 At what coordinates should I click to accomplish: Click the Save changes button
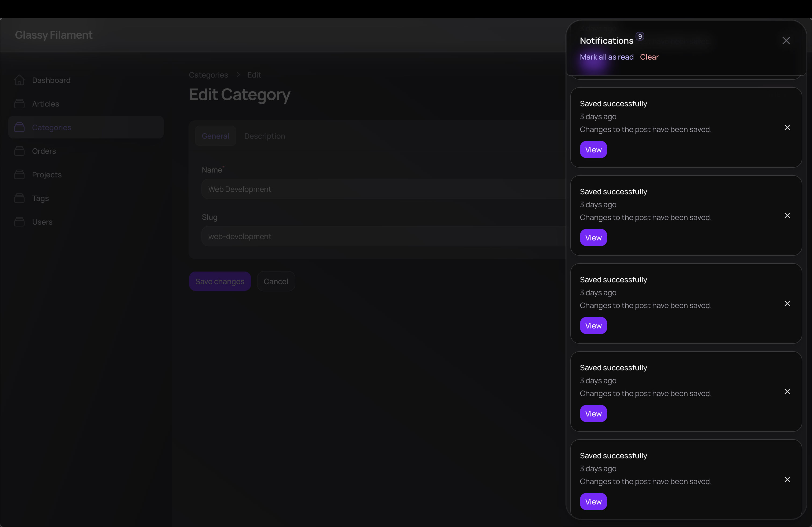tap(220, 281)
